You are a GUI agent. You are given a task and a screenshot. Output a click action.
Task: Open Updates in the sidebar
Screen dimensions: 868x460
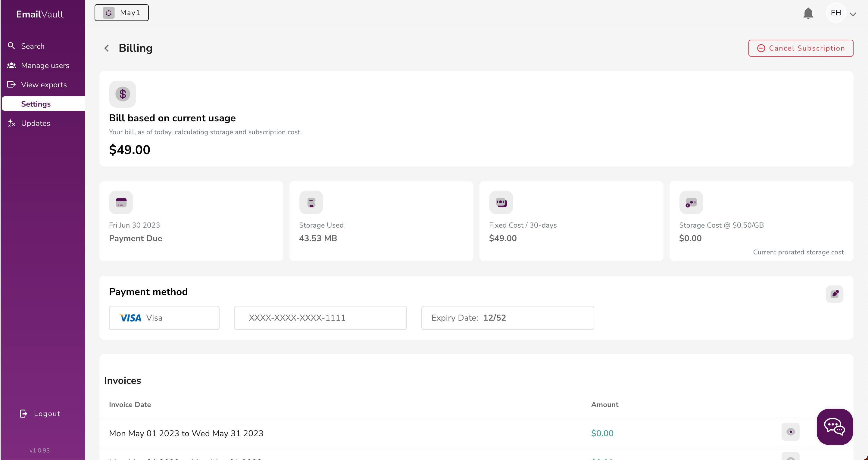pos(35,123)
